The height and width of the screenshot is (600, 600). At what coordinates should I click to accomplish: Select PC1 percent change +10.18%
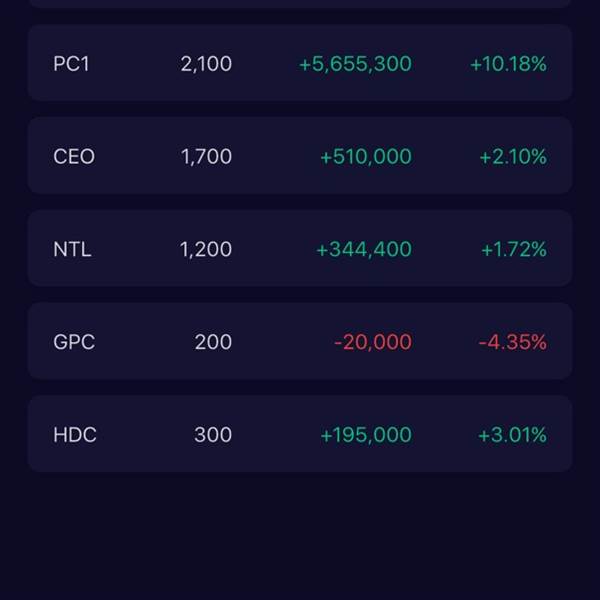point(508,64)
